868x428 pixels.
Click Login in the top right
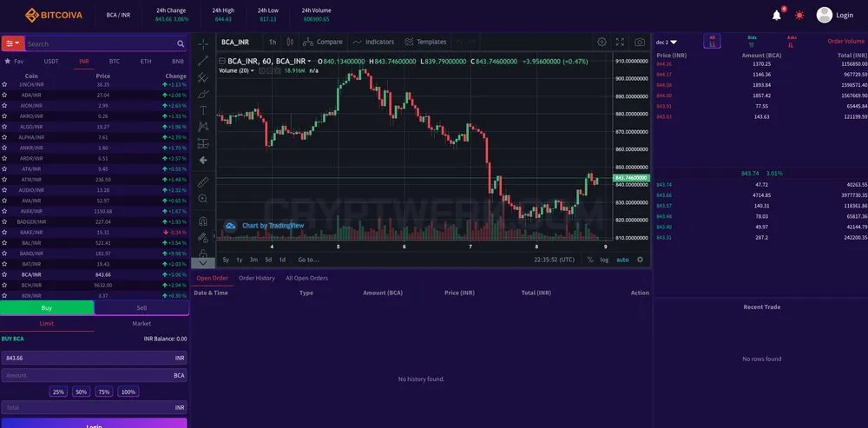[845, 16]
